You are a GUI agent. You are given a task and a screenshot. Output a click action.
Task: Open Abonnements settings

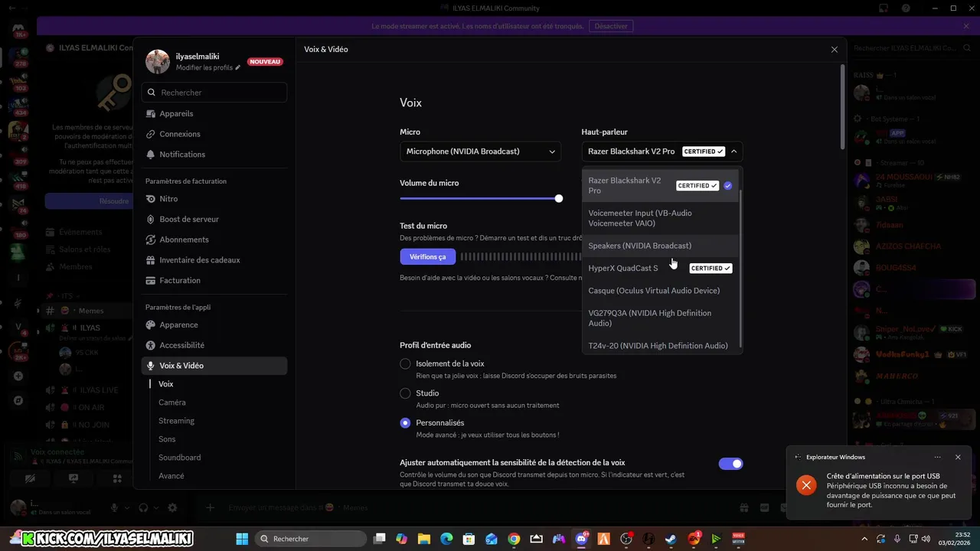(214, 240)
